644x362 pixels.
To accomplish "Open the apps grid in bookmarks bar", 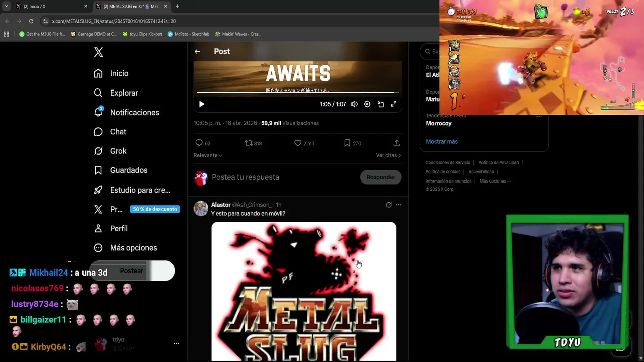I will 6,34.
